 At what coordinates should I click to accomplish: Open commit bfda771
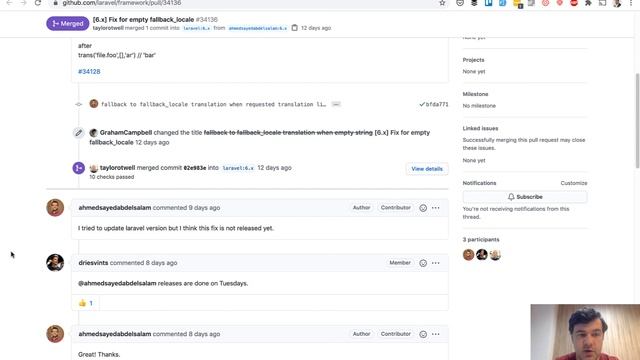pyautogui.click(x=437, y=104)
